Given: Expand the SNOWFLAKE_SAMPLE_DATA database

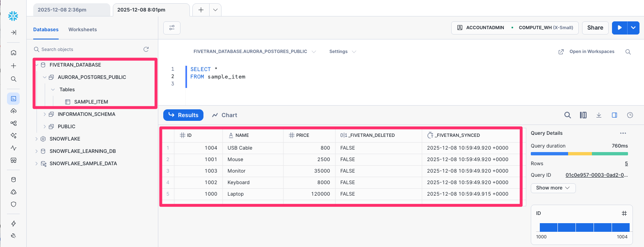Looking at the screenshot, I should click(37, 164).
